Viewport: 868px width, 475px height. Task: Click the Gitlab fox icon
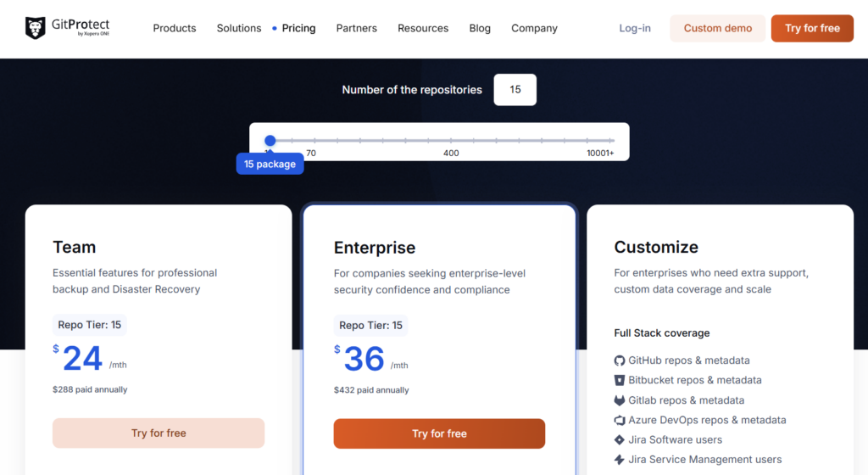(620, 400)
